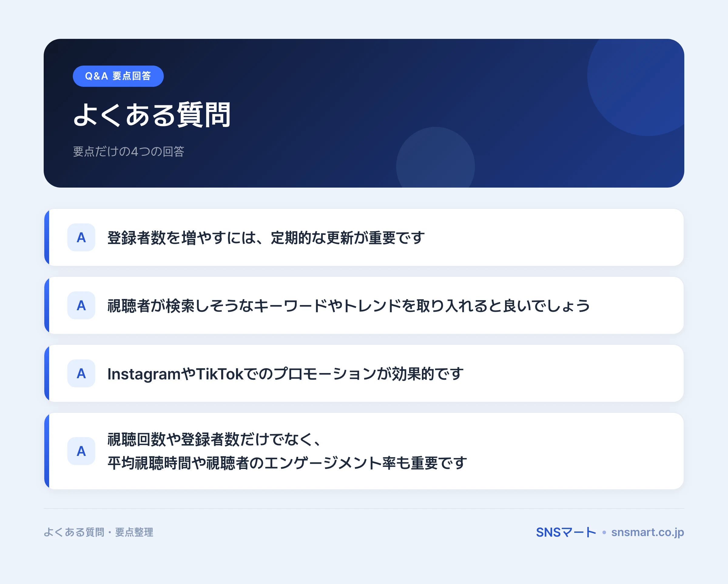The image size is (728, 584).
Task: Click answer text 登録者数を増やすには、定期的な更新が重要です
Action: 266,238
